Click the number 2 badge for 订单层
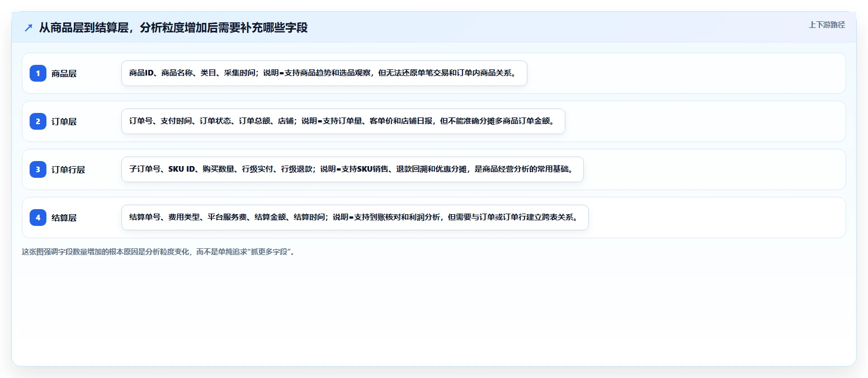The image size is (868, 378). point(38,121)
